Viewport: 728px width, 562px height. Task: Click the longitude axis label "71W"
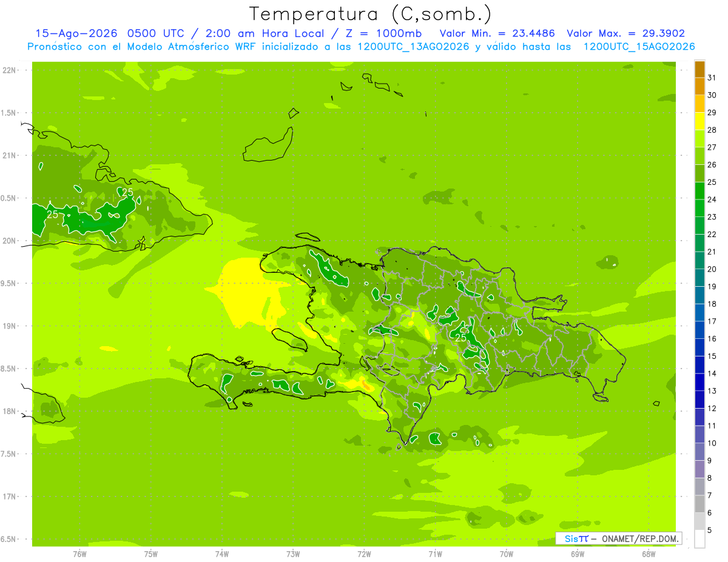coord(435,554)
